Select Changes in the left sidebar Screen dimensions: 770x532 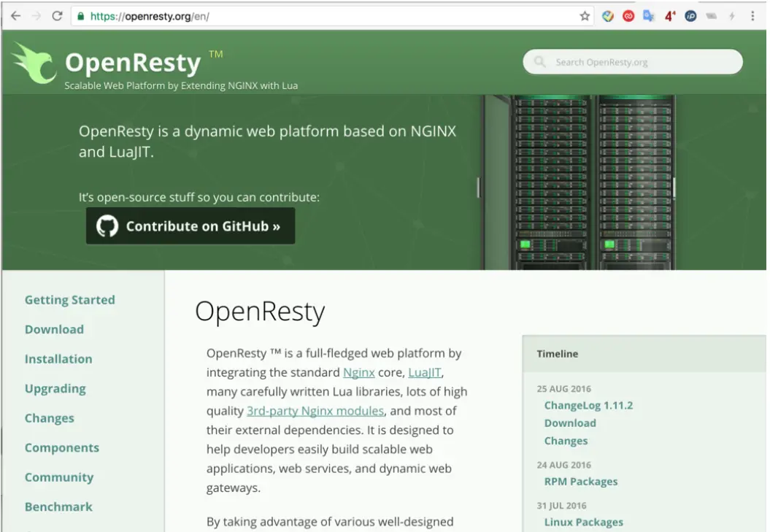[x=49, y=419]
